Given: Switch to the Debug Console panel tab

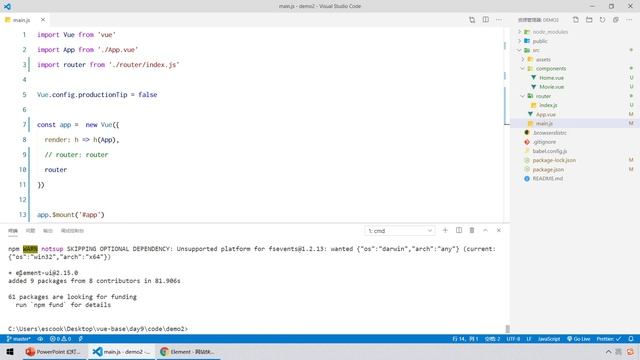Looking at the screenshot, I should point(72,231).
